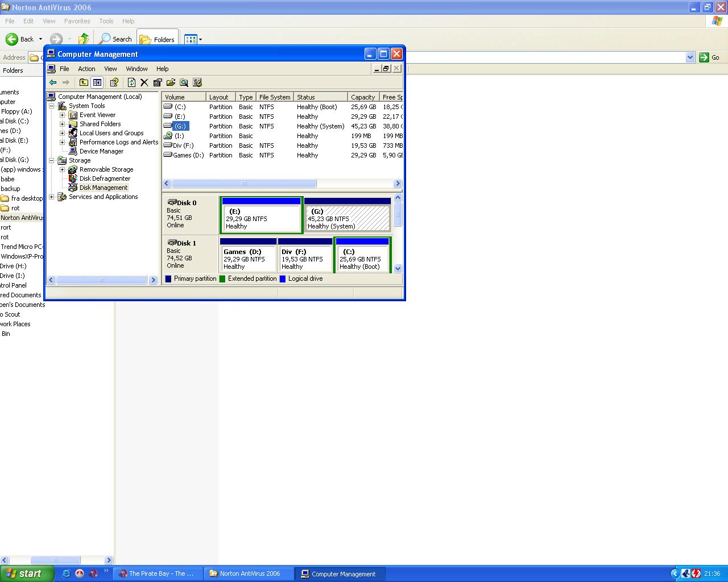Screen dimensions: 728x582
Task: Click the Search button in explorer toolbar
Action: point(115,39)
